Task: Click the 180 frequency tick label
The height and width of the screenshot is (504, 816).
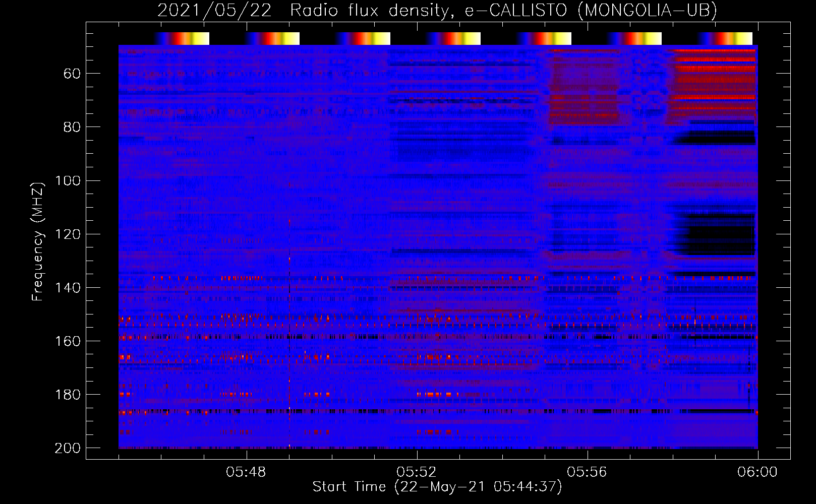Action: pos(68,395)
